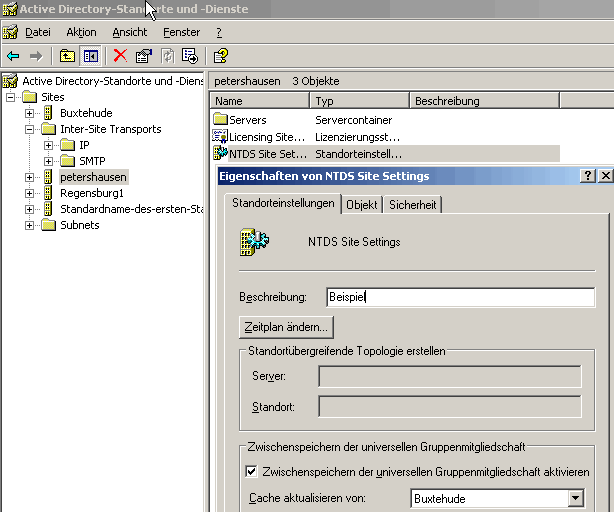
Task: Expand the Buxtehude tree node
Action: coord(29,113)
